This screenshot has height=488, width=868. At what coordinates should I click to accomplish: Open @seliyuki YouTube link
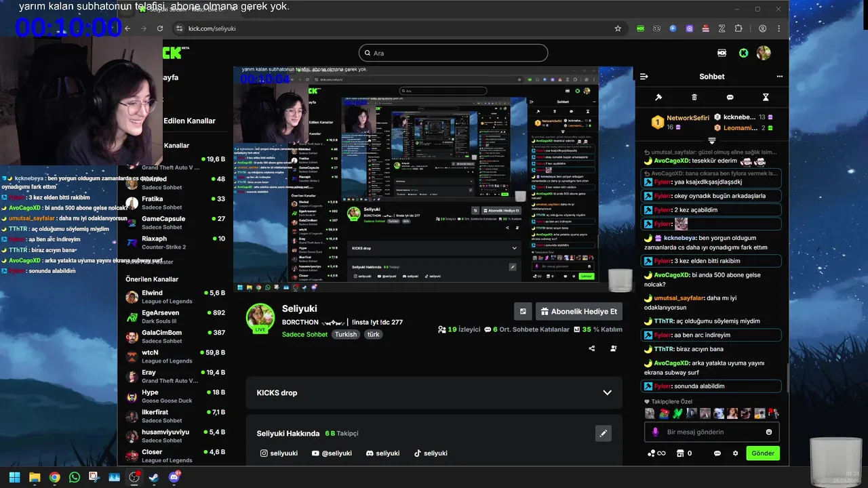[332, 453]
